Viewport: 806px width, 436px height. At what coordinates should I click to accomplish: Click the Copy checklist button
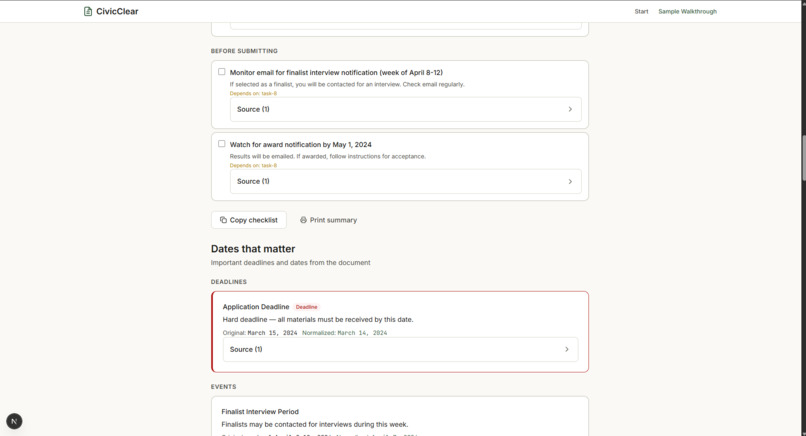pyautogui.click(x=249, y=220)
